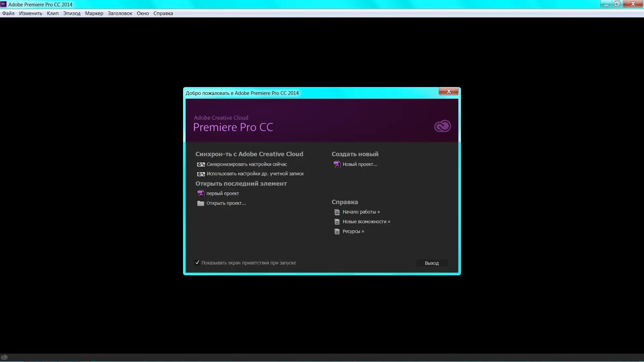Click the sync settings now icon
This screenshot has height=362, width=644.
(201, 165)
